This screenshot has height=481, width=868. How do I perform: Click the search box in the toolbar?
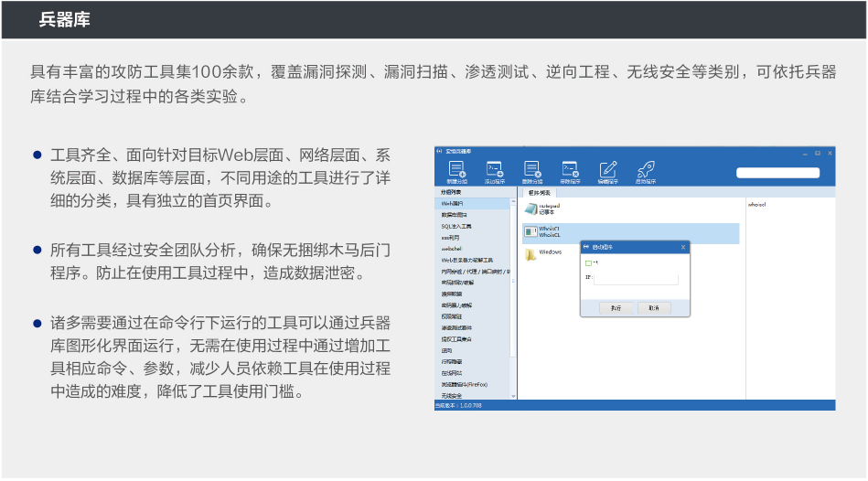click(779, 172)
